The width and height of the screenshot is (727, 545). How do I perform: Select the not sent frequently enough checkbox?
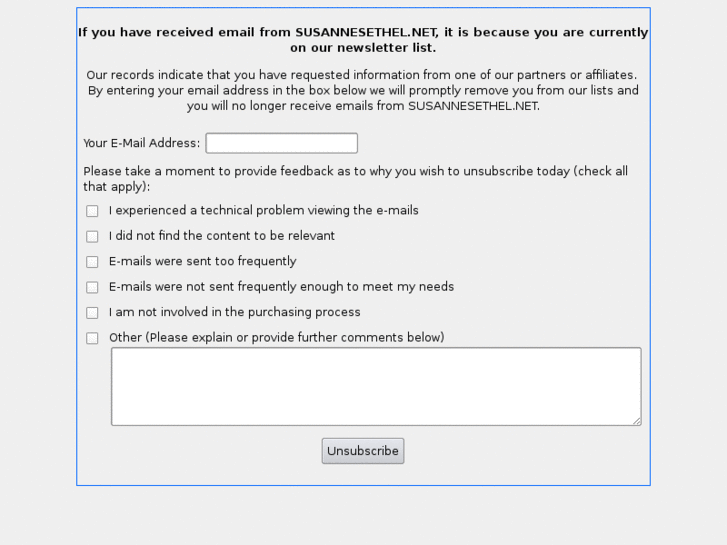[x=92, y=287]
